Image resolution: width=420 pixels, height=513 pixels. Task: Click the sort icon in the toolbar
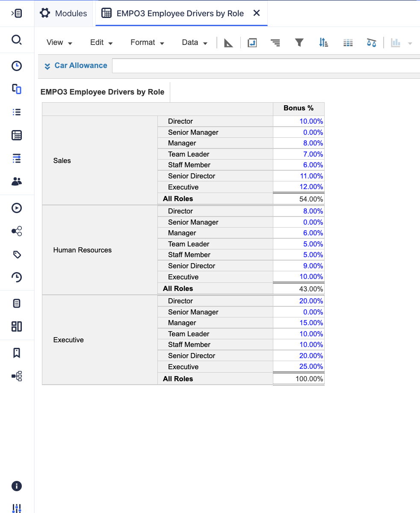tap(323, 42)
